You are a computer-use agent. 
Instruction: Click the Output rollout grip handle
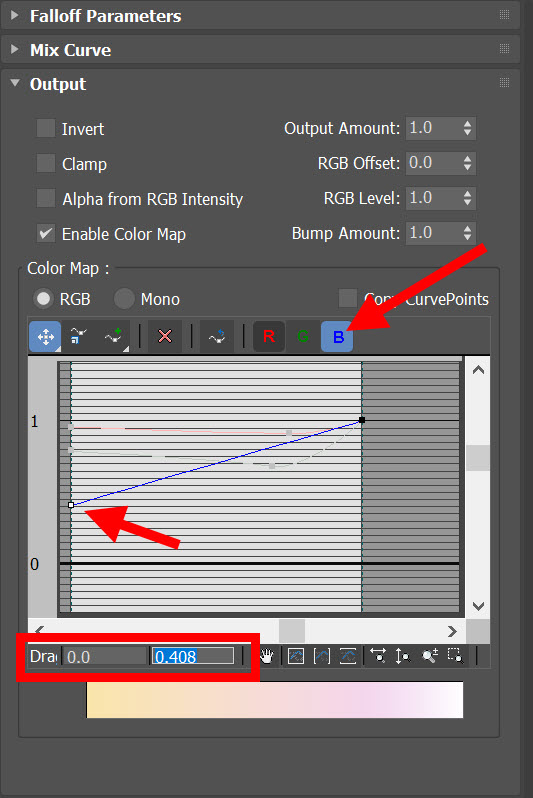pos(504,82)
